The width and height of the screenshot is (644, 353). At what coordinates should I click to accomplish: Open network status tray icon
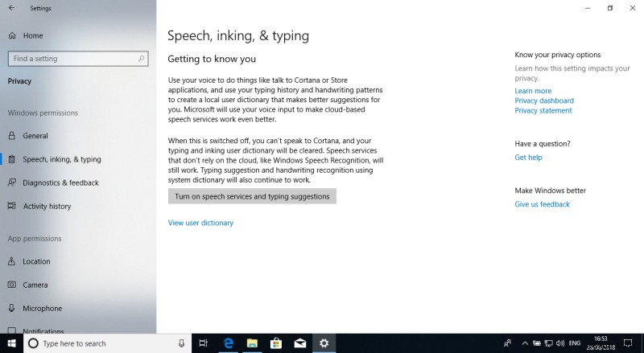tap(549, 343)
